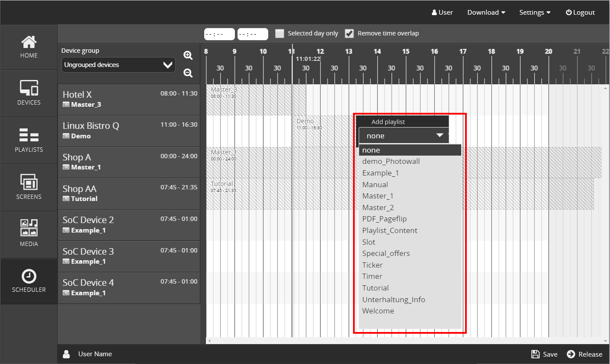Choose Master_2 in the dropdown list
This screenshot has width=610, height=364.
[410, 208]
